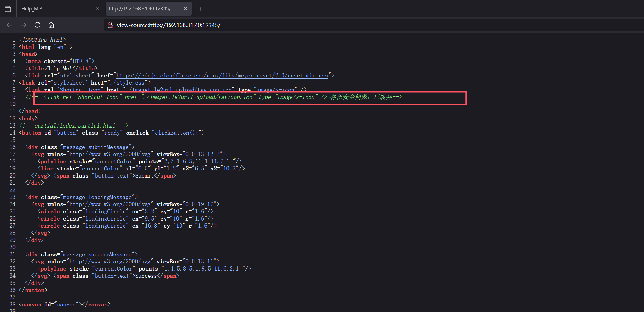Reload the current page
Screen dimensions: 644x312
coord(37,25)
